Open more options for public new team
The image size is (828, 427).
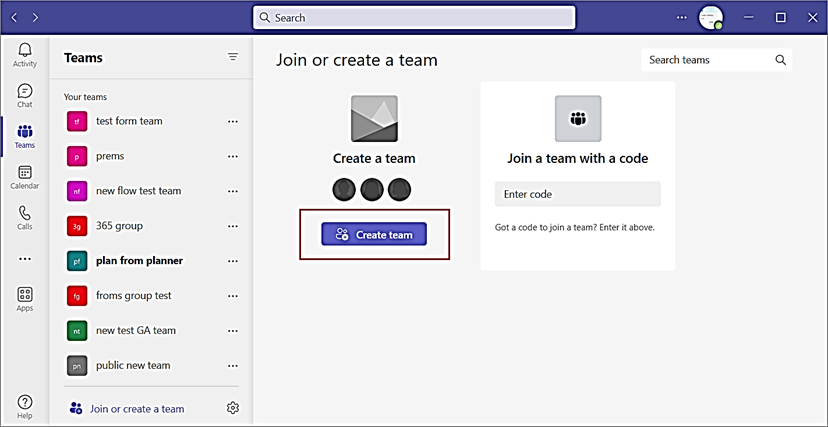pos(233,365)
